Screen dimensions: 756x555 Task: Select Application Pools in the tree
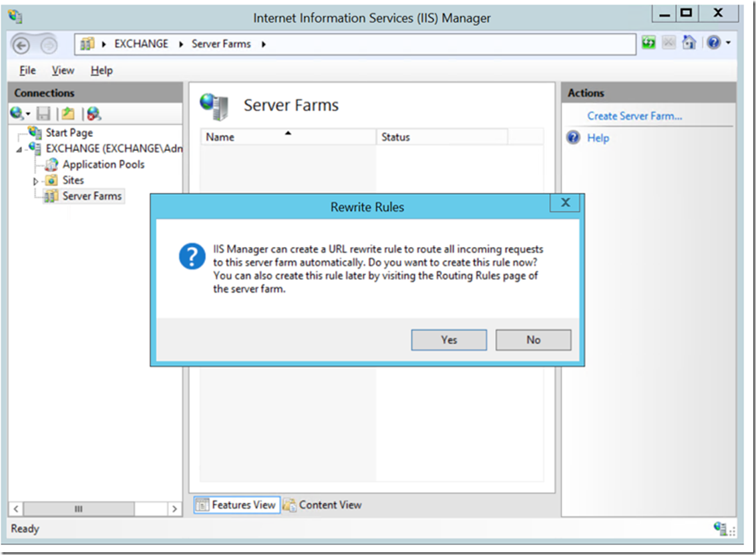(103, 164)
